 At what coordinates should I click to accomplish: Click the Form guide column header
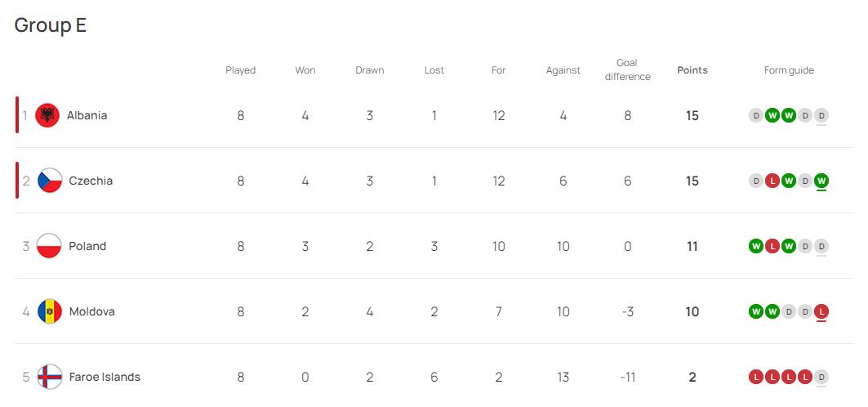coord(789,70)
